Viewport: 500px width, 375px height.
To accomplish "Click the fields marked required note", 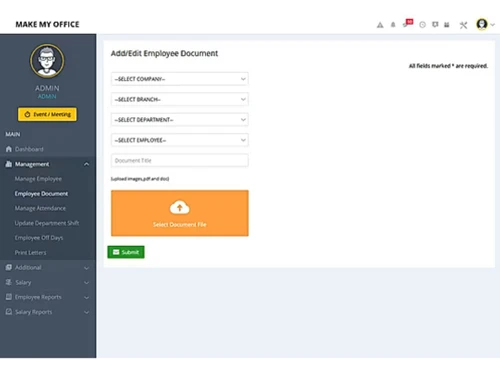I will [448, 66].
